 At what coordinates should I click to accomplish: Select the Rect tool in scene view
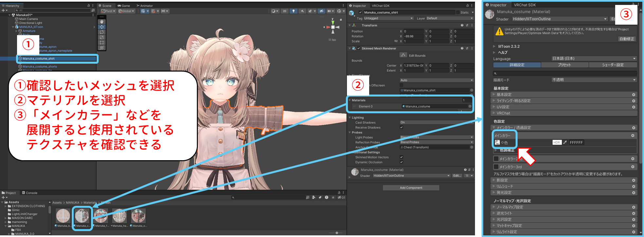tap(102, 43)
